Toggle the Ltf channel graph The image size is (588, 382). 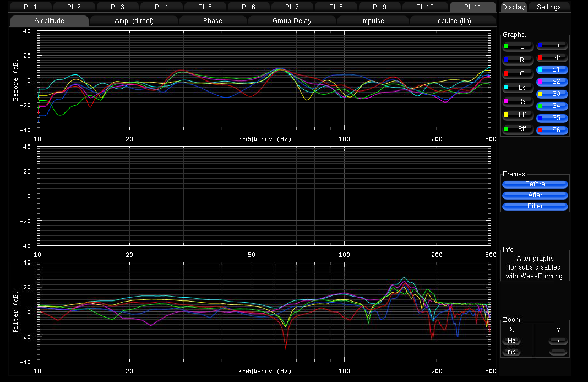[x=518, y=115]
